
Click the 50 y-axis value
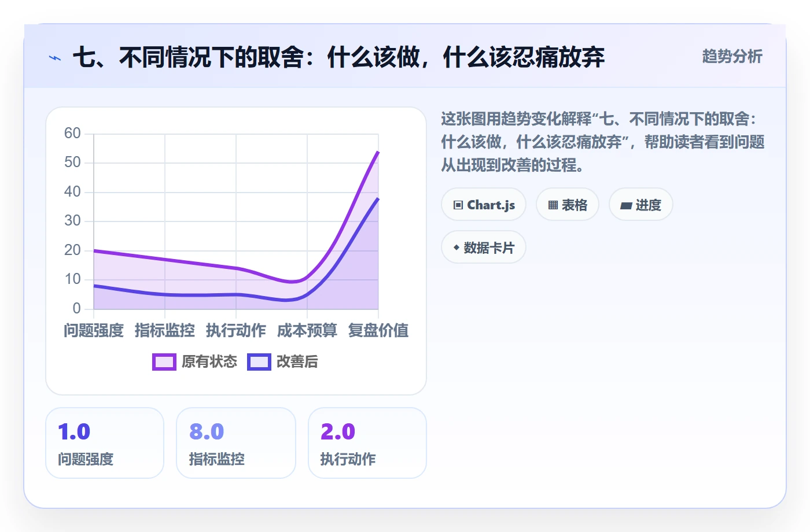[72, 162]
